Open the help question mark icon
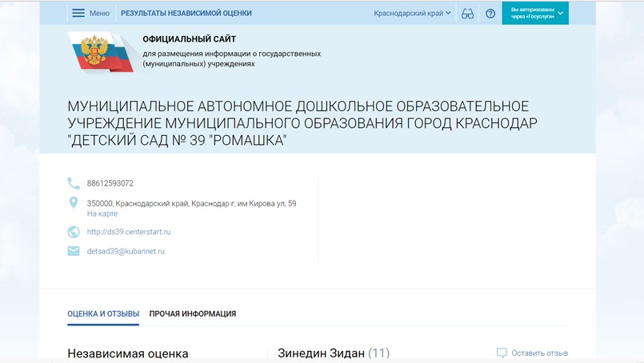This screenshot has height=363, width=644. (490, 14)
